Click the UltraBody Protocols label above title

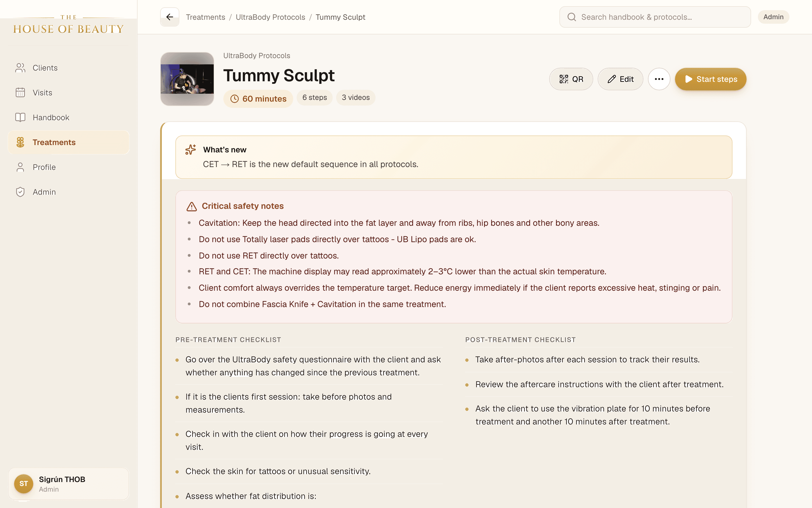[257, 56]
